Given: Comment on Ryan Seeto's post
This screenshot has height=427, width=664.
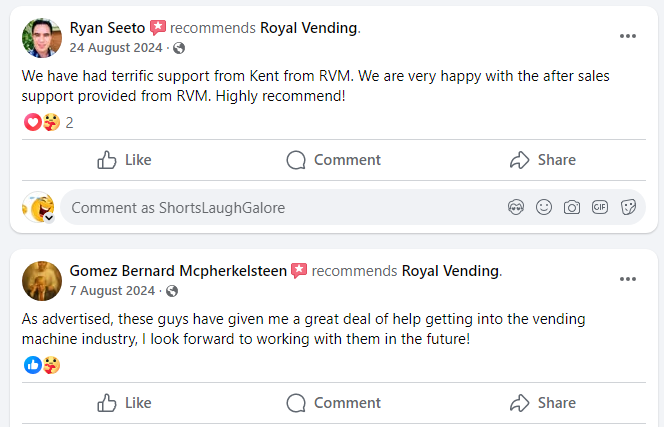Looking at the screenshot, I should pos(333,160).
